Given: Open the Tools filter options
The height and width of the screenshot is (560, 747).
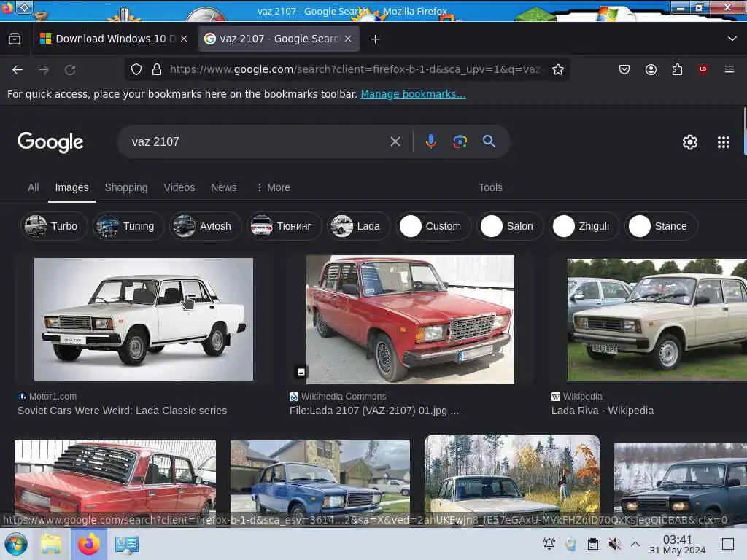Looking at the screenshot, I should 490,187.
